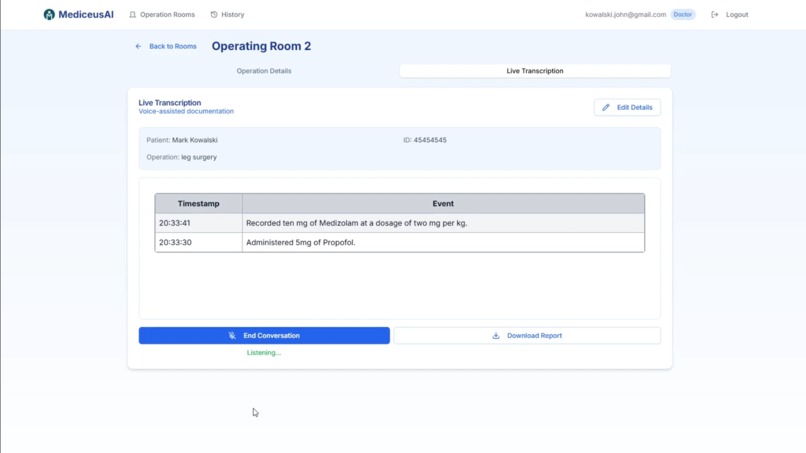Click the Timestamp column header
The image size is (806, 453).
pyautogui.click(x=198, y=204)
